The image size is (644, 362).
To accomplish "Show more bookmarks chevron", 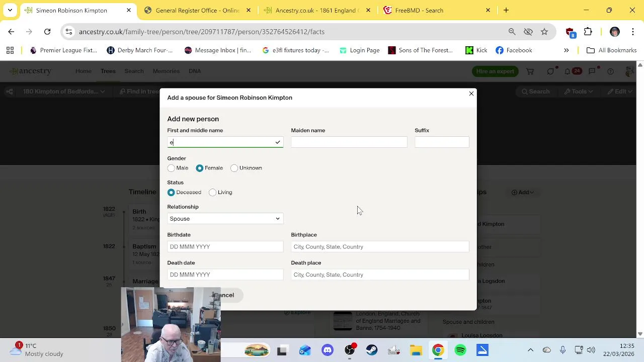I will tap(566, 50).
